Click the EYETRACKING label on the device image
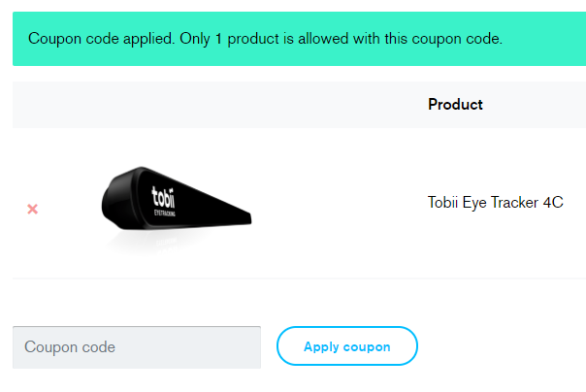Image resolution: width=586 pixels, height=392 pixels. click(165, 213)
